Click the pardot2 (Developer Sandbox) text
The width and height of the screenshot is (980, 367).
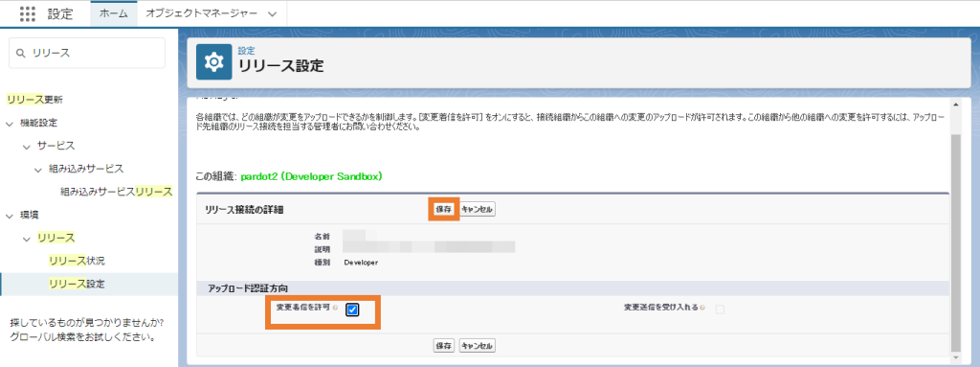[x=311, y=176]
